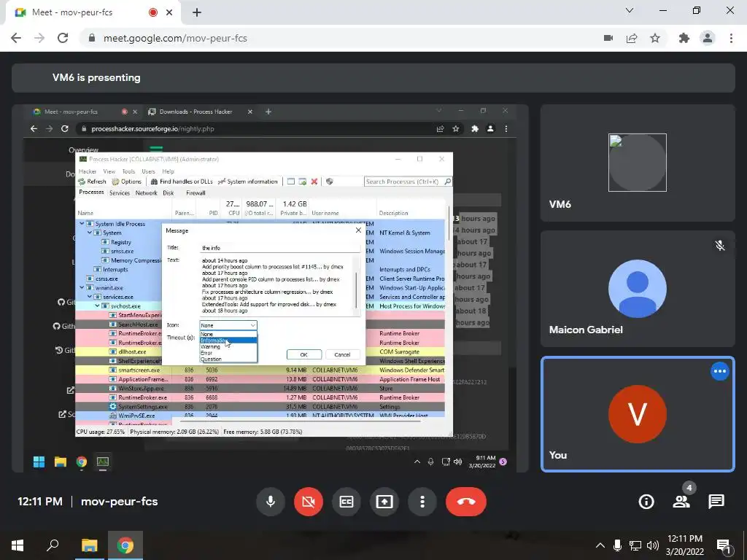This screenshot has width=747, height=560.
Task: Click Search Processes field in Process Hacker
Action: pos(408,182)
